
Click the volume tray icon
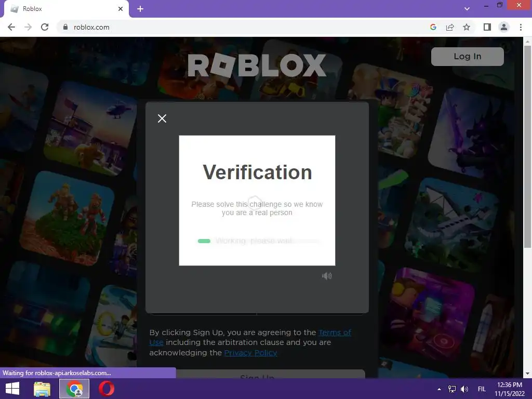464,389
